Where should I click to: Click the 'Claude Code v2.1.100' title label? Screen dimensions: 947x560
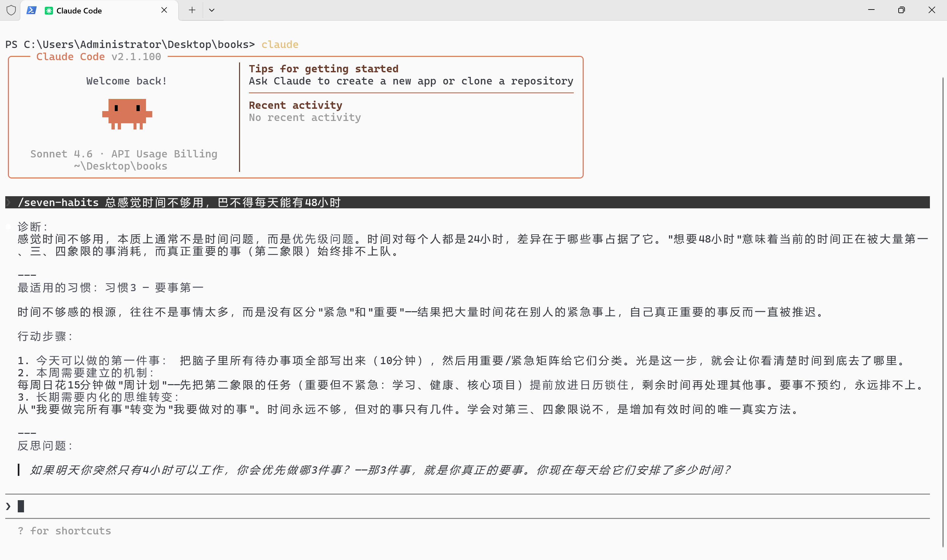coord(99,57)
